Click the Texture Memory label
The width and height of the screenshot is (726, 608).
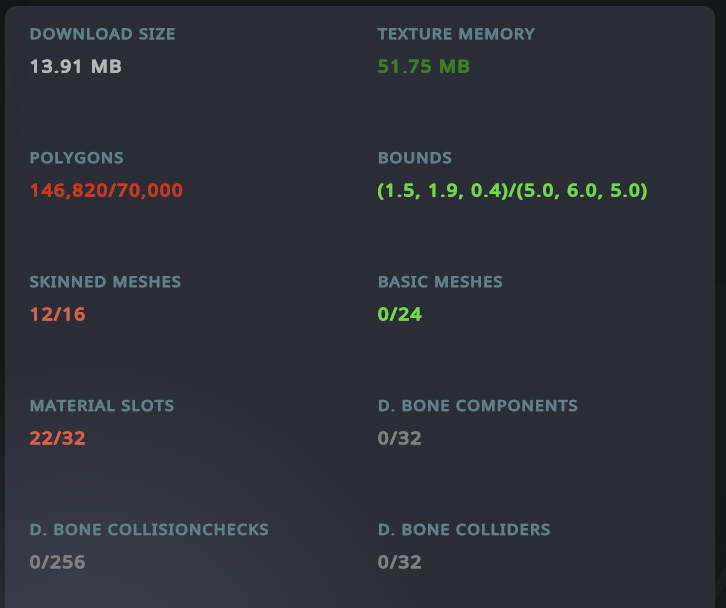click(456, 34)
